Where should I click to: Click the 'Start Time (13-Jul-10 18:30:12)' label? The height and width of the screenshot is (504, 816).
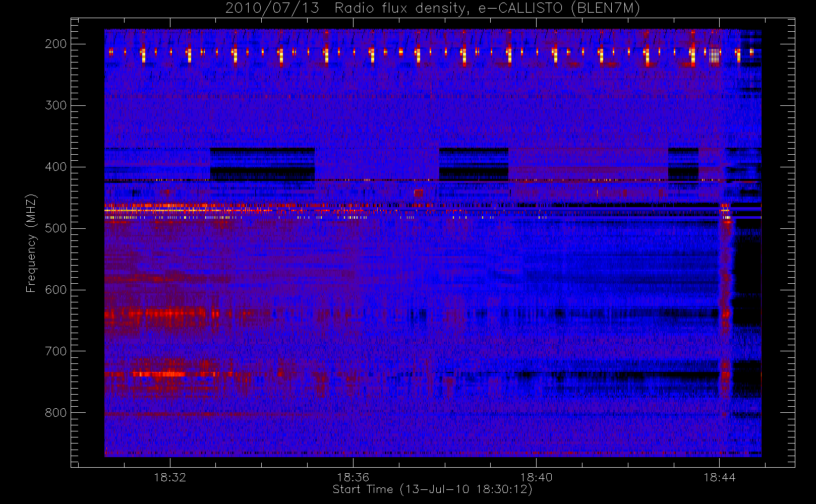pos(433,489)
